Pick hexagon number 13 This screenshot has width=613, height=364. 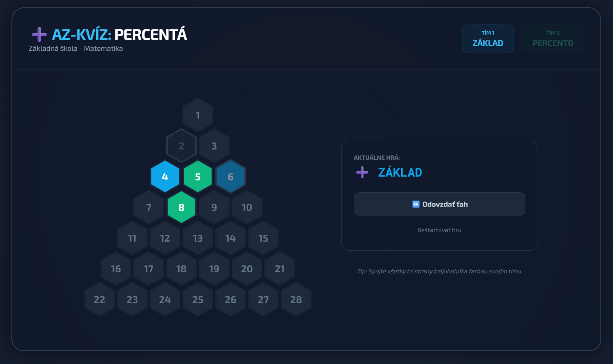tap(198, 238)
